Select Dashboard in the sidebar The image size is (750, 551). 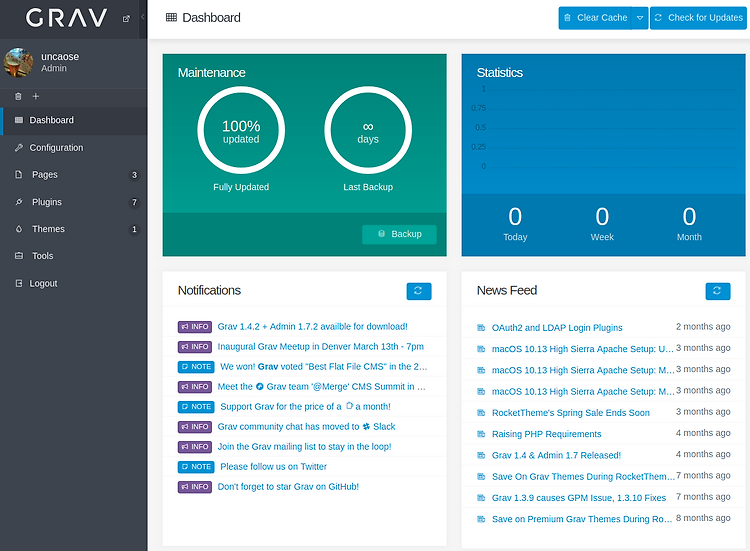74,121
